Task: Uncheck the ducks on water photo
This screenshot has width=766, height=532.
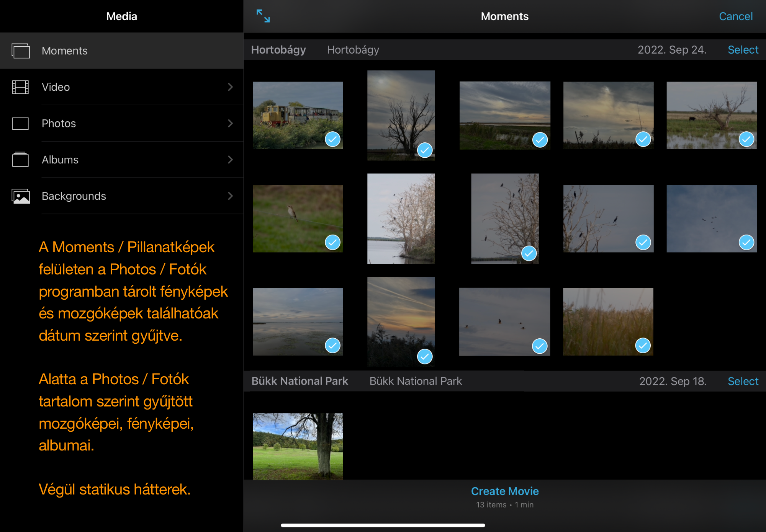Action: pos(540,346)
